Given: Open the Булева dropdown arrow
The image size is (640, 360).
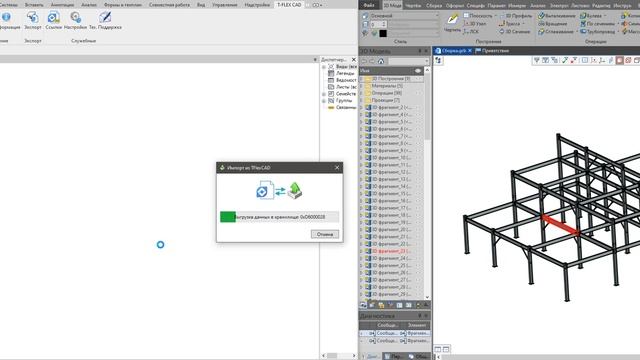Looking at the screenshot, I should pyautogui.click(x=604, y=16).
